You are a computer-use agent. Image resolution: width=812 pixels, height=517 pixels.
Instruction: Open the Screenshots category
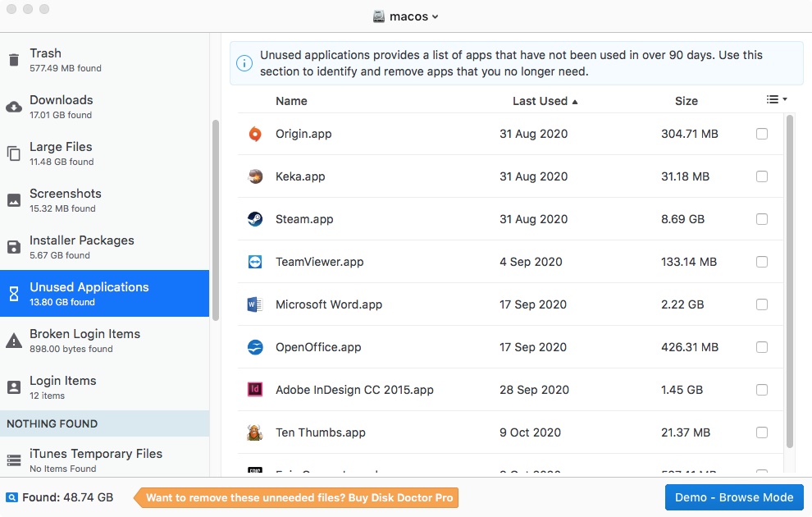pos(105,200)
